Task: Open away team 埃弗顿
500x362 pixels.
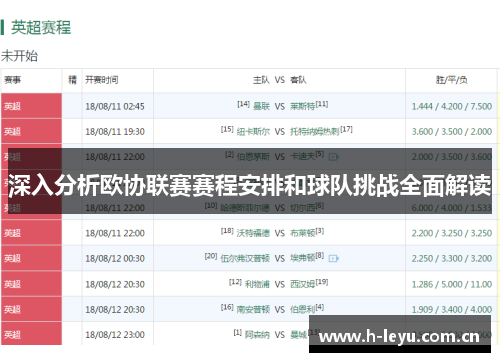Action: [302, 258]
